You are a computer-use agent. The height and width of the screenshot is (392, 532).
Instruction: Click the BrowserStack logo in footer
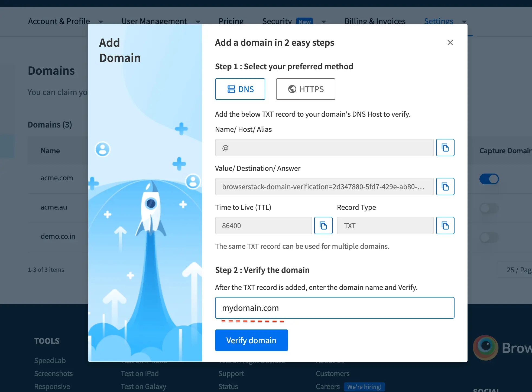click(x=486, y=348)
